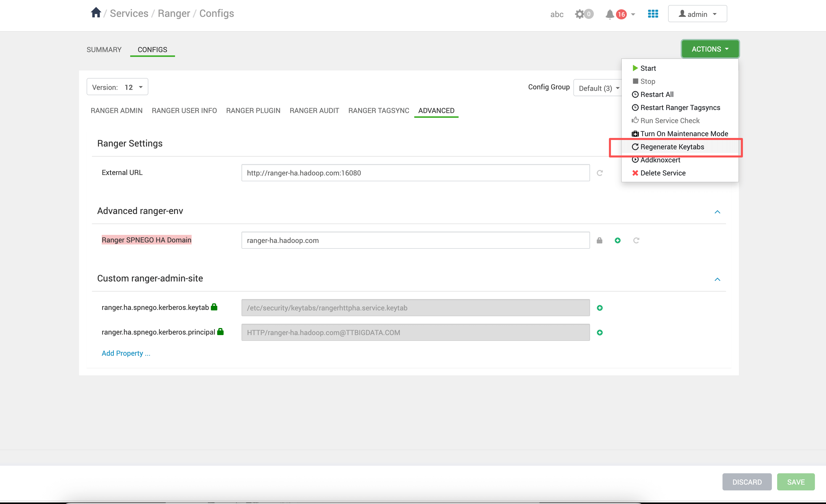Open the views grid icon
826x504 pixels.
click(x=653, y=14)
